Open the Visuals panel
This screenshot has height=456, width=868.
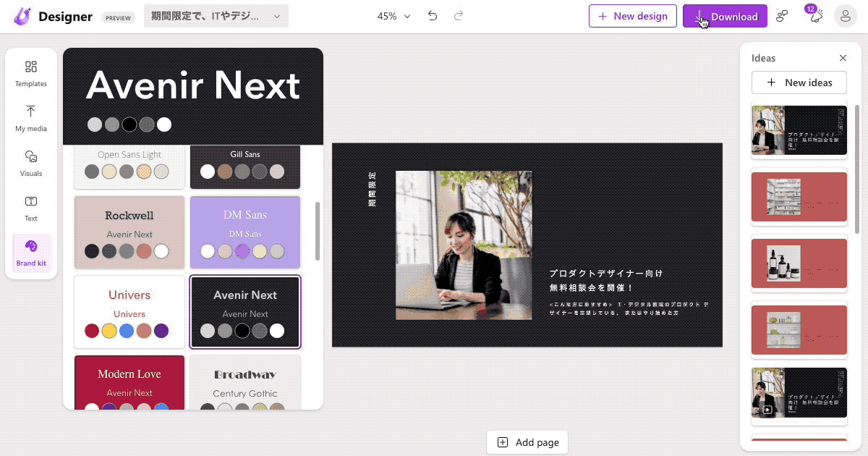click(x=30, y=163)
